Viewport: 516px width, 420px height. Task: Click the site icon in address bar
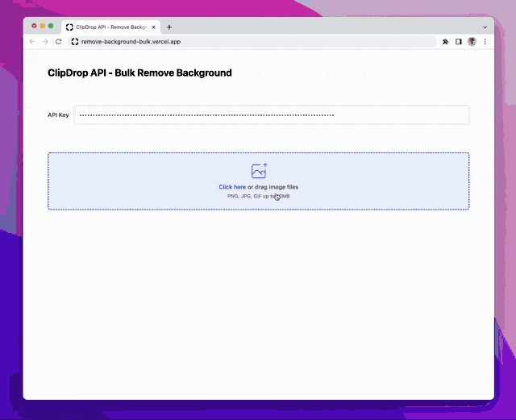[x=75, y=42]
